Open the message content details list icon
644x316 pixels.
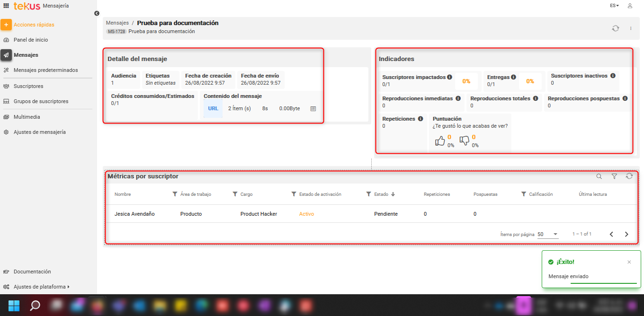tap(313, 108)
